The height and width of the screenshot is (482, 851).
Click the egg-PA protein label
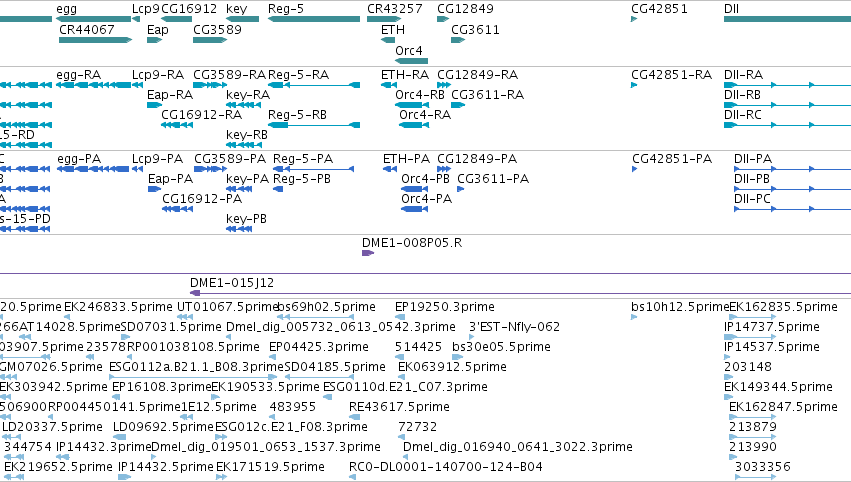click(x=79, y=159)
